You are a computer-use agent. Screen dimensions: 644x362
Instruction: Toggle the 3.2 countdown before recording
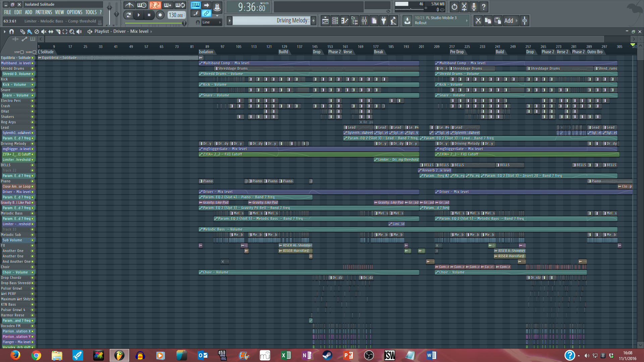point(155,5)
